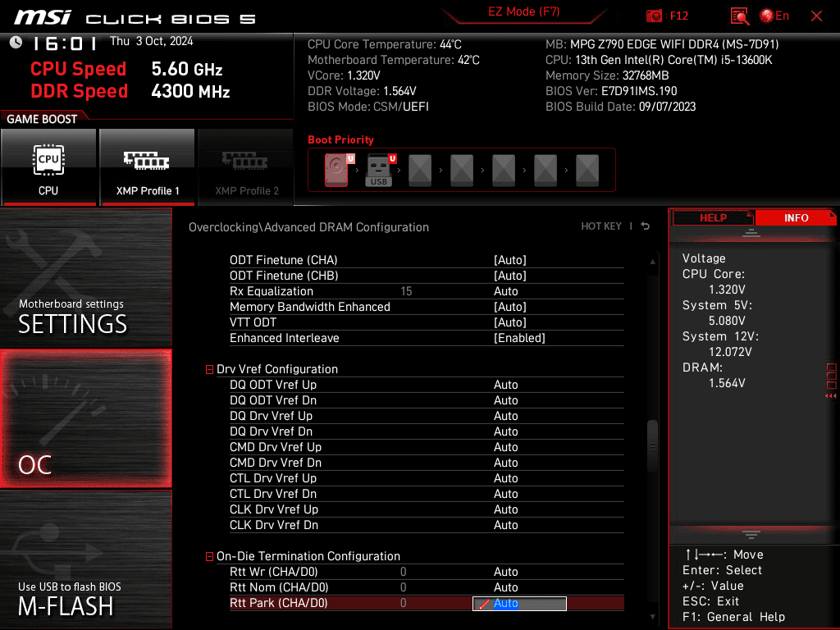Viewport: 840px width, 630px height.
Task: Select the Rx Equalization Auto value
Action: point(505,291)
